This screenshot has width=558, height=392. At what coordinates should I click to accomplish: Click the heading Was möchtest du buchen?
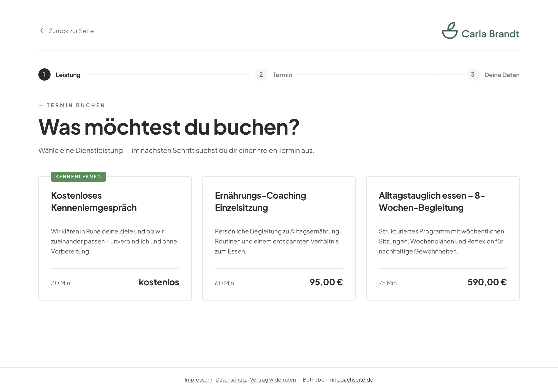pyautogui.click(x=169, y=127)
